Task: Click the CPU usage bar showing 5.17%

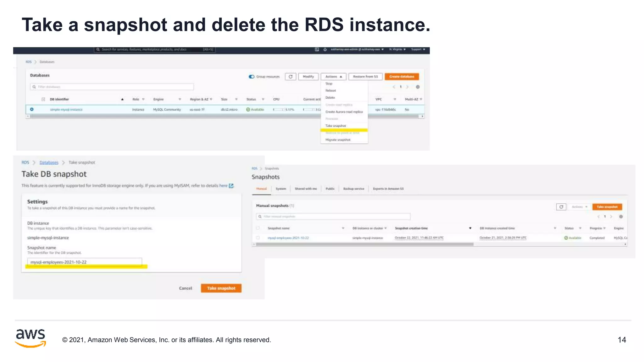Action: pyautogui.click(x=279, y=110)
